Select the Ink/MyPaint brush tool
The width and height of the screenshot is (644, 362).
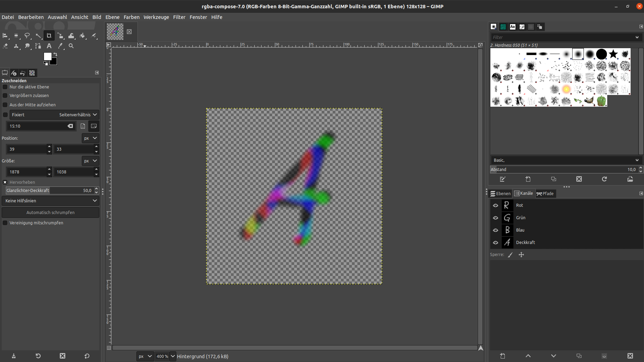click(x=94, y=35)
